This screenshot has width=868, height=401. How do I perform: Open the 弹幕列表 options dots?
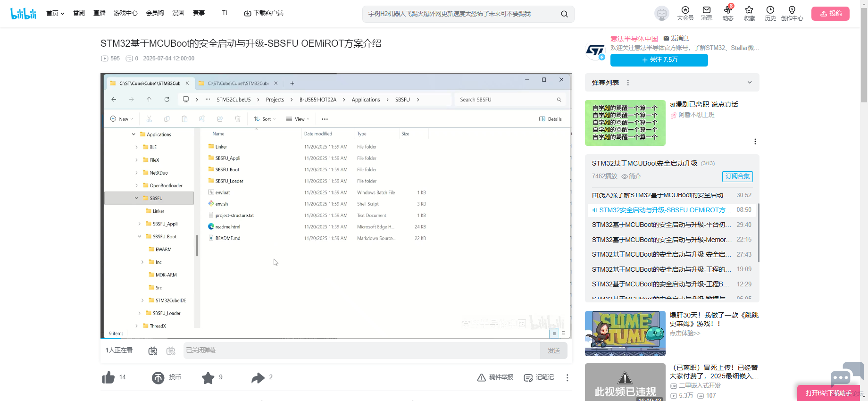pyautogui.click(x=628, y=83)
